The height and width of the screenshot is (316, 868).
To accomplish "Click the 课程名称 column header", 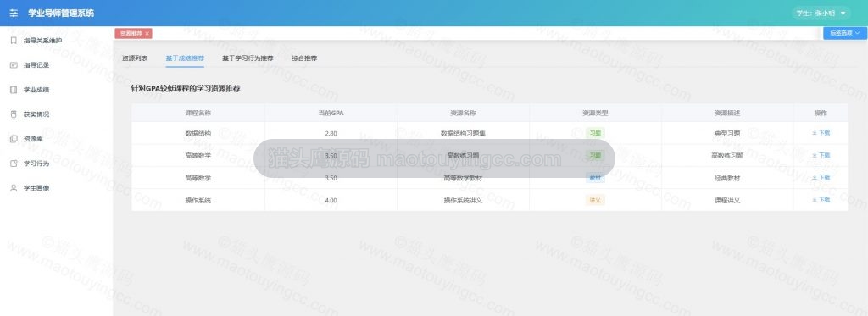I will (x=198, y=113).
